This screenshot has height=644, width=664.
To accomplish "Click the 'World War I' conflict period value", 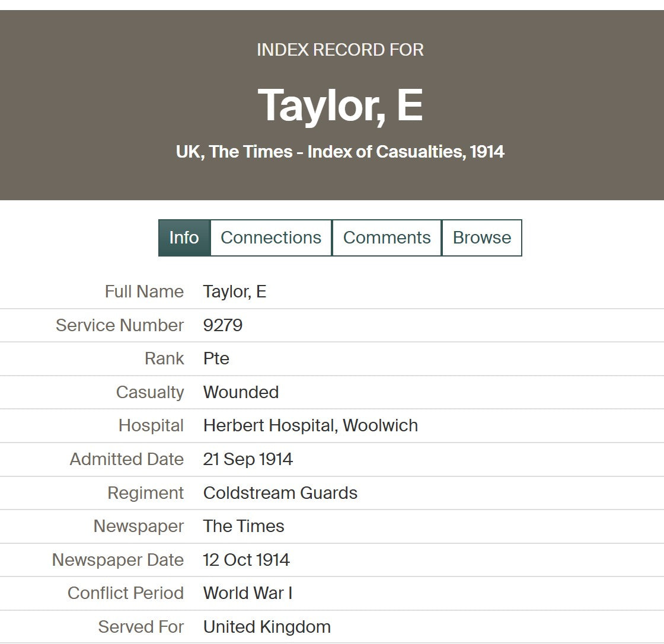I will 248,593.
